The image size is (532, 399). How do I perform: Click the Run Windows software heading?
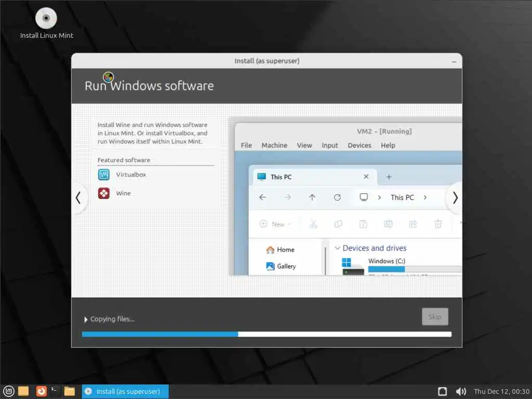tap(149, 86)
